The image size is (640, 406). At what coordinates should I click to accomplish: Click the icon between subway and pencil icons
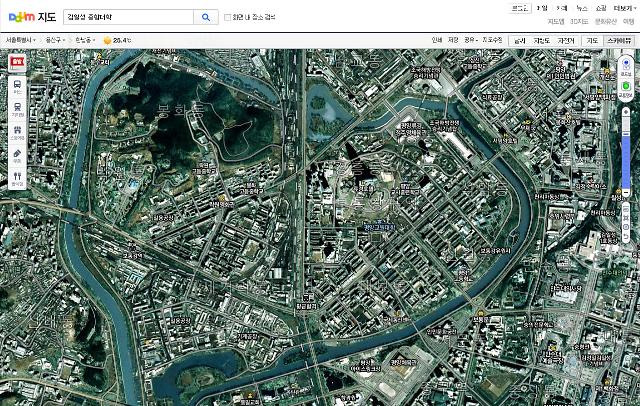click(17, 132)
